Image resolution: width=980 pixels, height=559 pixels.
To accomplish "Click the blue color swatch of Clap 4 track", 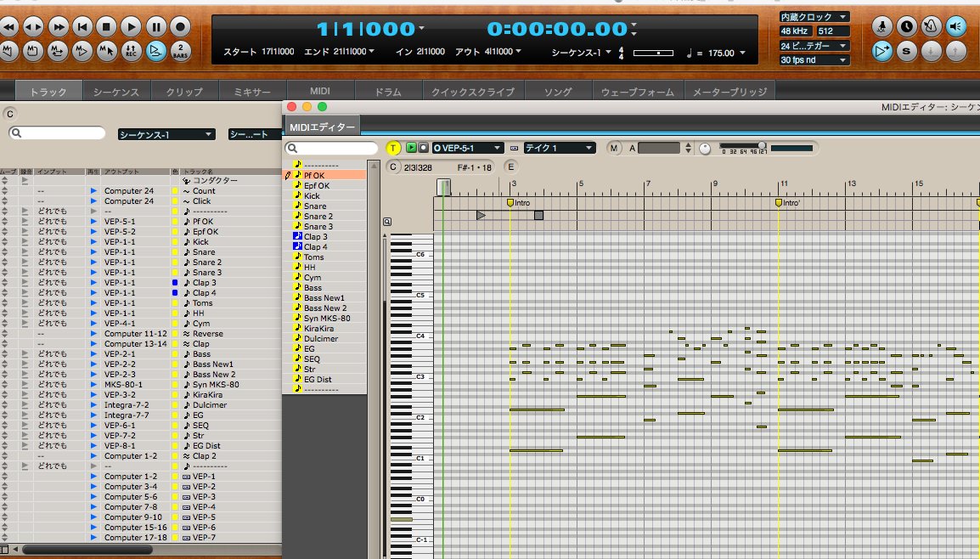I will click(175, 292).
